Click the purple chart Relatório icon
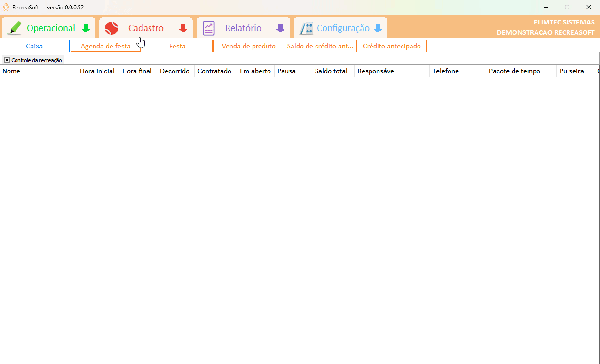The height and width of the screenshot is (364, 600). (x=209, y=28)
